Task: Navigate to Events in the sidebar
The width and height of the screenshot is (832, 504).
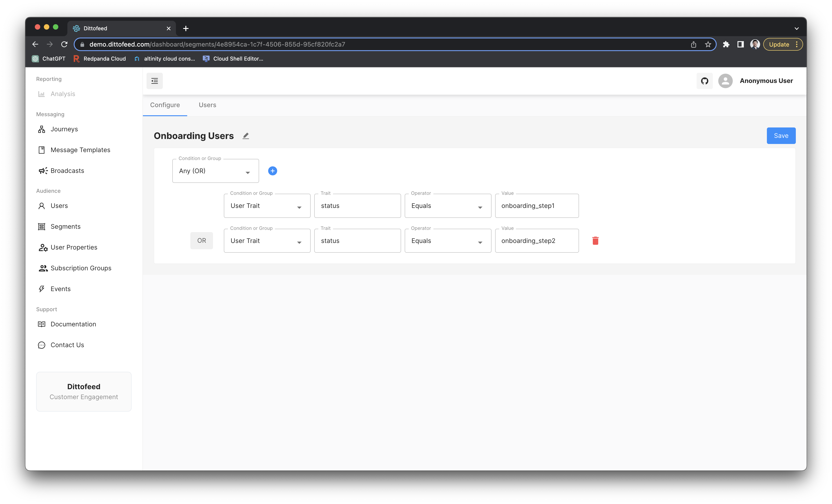Action: pyautogui.click(x=60, y=289)
